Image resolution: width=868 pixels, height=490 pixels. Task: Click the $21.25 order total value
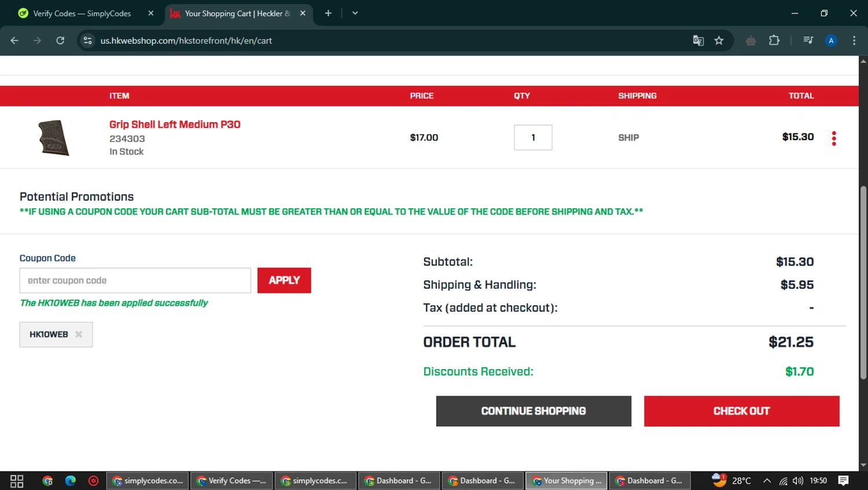tap(791, 342)
